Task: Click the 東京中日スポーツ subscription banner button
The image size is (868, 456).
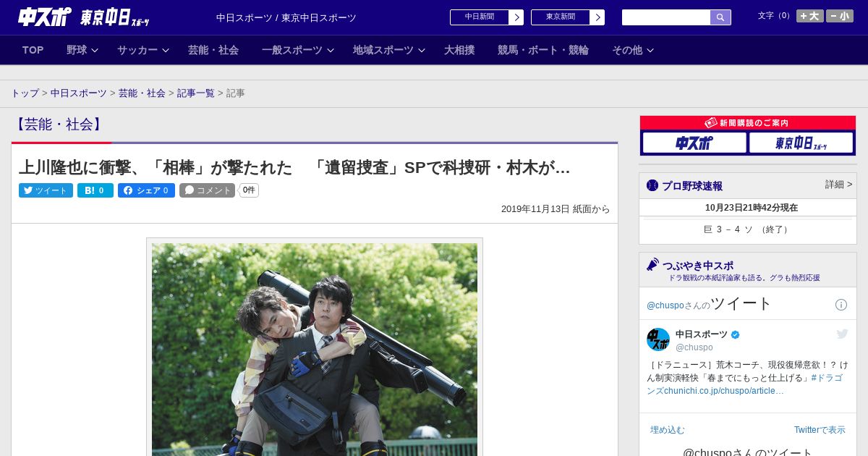Action: coord(801,143)
